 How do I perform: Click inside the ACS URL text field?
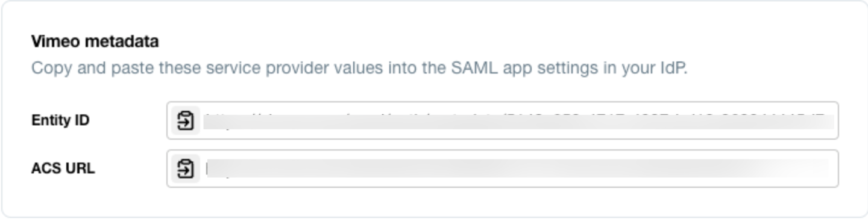(503, 168)
